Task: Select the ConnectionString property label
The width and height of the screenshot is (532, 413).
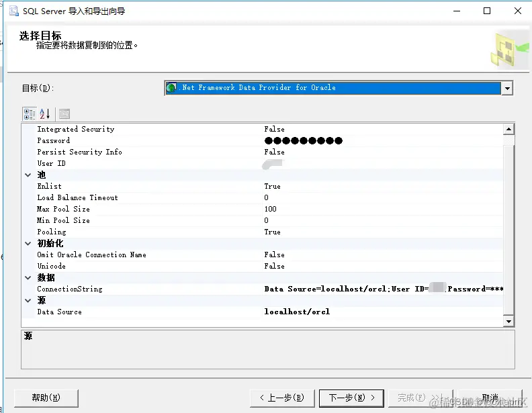Action: (x=70, y=289)
